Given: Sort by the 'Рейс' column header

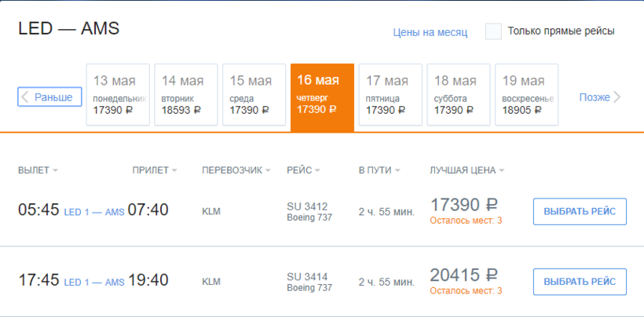Looking at the screenshot, I should coord(303,170).
